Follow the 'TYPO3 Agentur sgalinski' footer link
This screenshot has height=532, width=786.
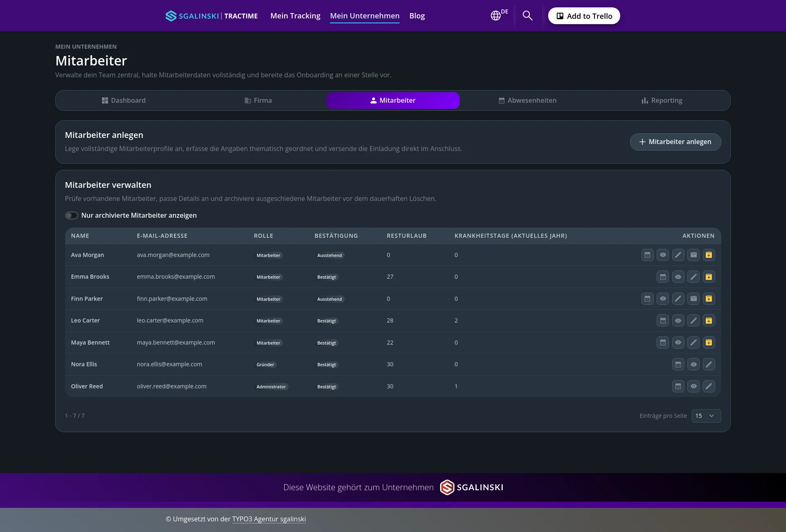coord(269,519)
